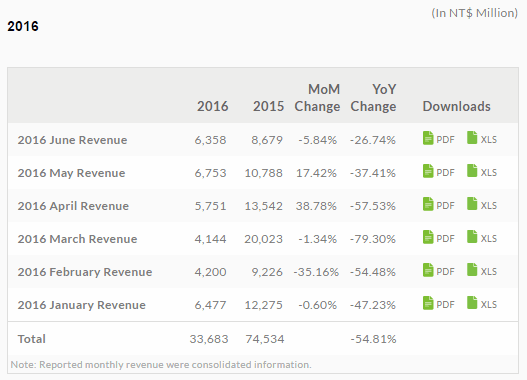The image size is (527, 380).
Task: Download the January 2016 revenue XLS file
Action: [482, 303]
